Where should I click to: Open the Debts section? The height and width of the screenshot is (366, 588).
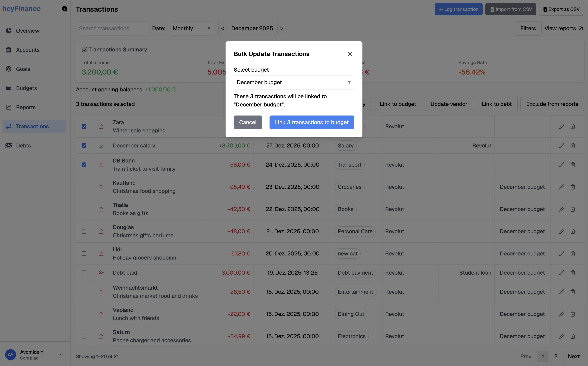tap(23, 145)
